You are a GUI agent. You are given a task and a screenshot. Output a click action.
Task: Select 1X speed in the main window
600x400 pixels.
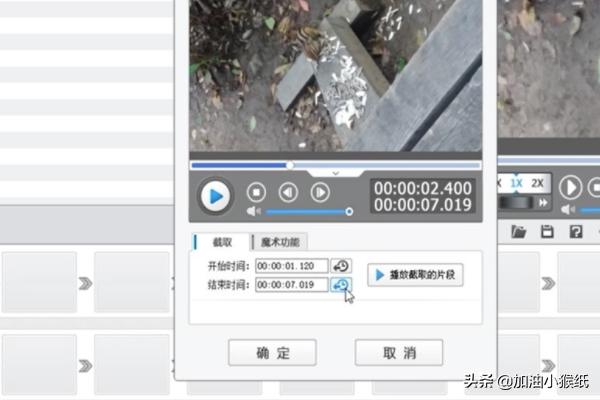[517, 183]
